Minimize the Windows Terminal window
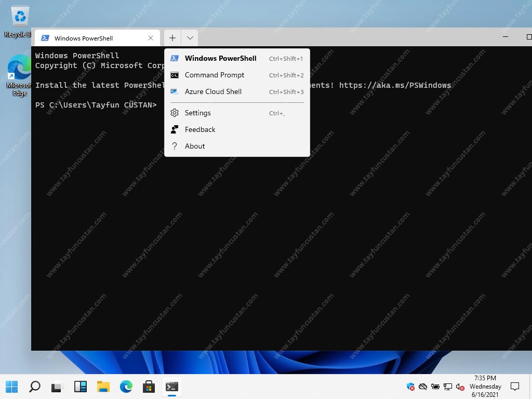Image resolution: width=532 pixels, height=399 pixels. point(505,37)
